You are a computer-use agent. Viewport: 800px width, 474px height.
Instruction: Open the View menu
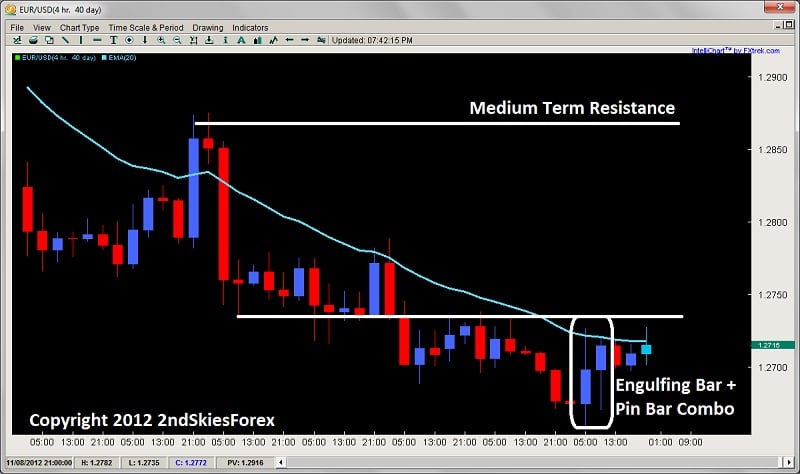[x=42, y=28]
